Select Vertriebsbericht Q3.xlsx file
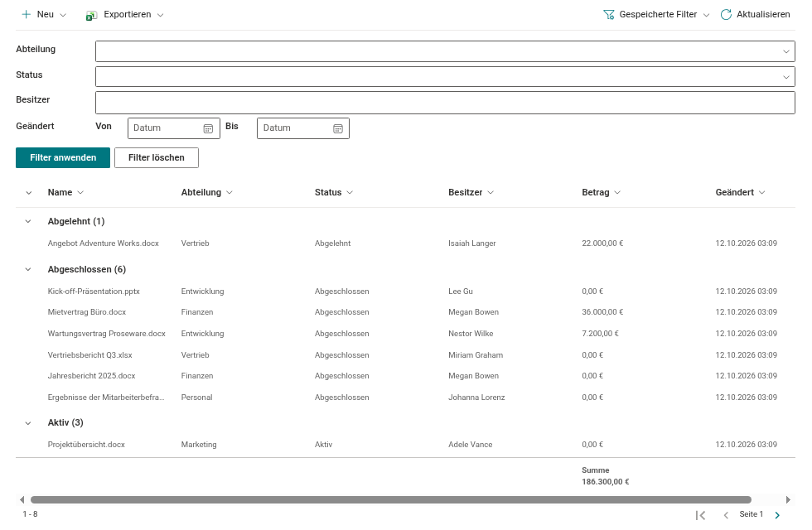The image size is (812, 530). click(x=90, y=355)
